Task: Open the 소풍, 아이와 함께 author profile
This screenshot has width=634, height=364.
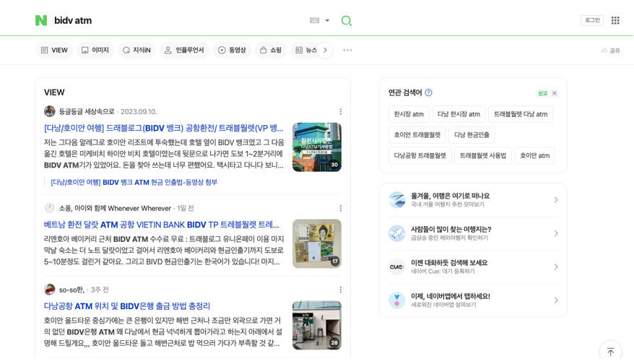Action: pyautogui.click(x=115, y=208)
